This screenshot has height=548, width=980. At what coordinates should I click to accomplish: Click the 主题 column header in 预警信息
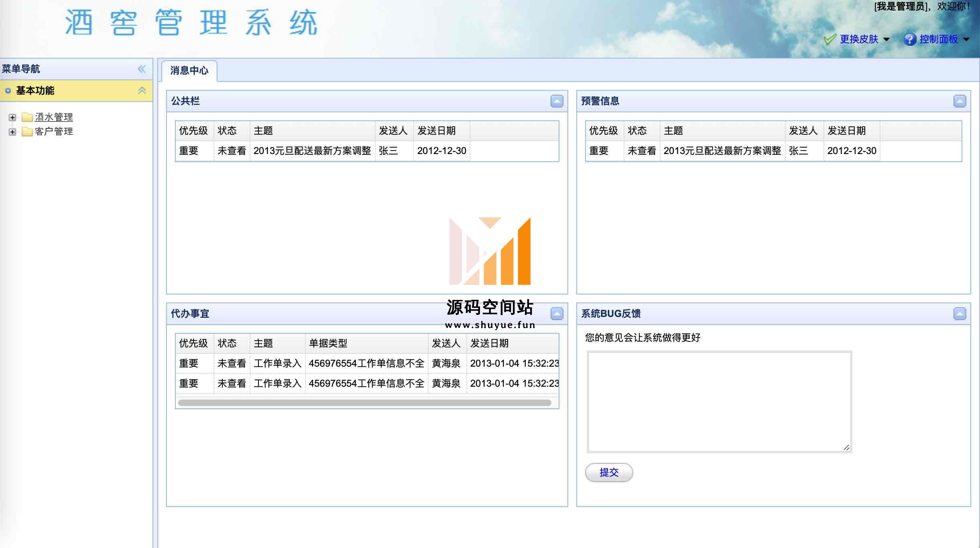click(x=723, y=131)
